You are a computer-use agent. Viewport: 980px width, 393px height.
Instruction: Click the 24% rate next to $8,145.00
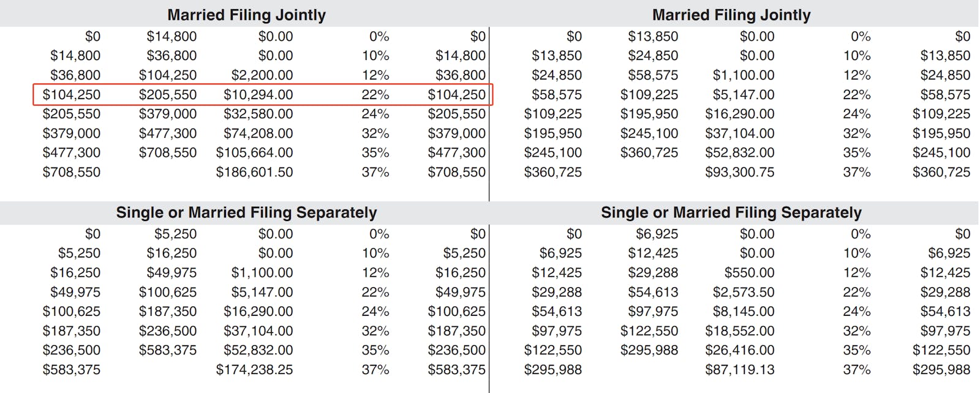pos(856,312)
